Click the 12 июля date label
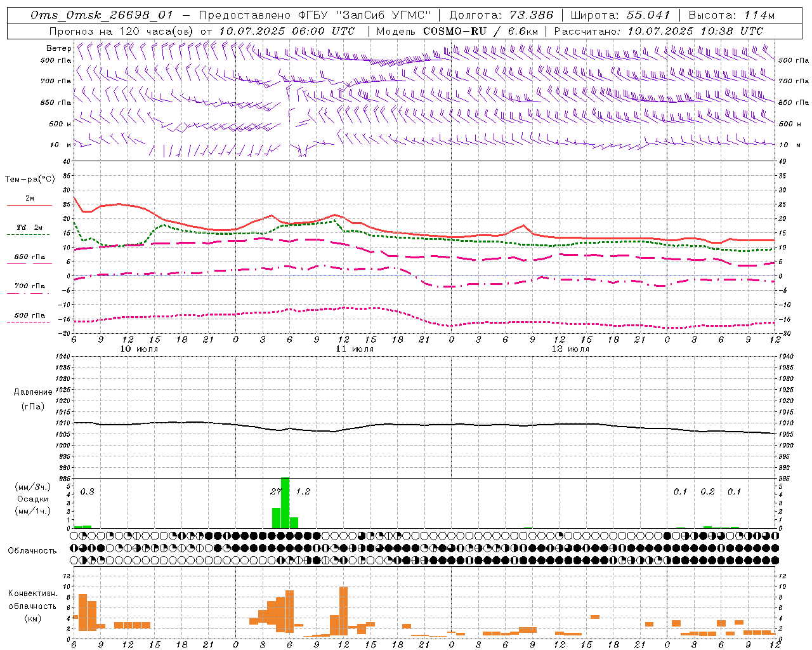 (571, 349)
